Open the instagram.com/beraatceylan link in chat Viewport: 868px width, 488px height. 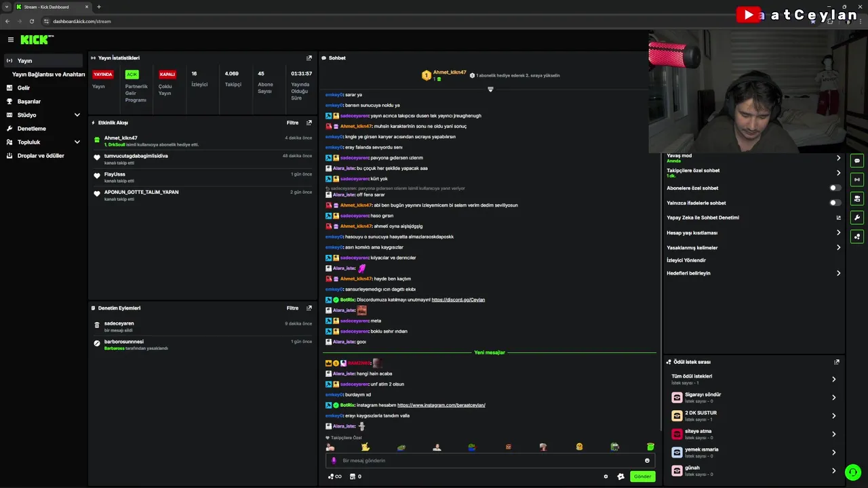[x=441, y=405]
